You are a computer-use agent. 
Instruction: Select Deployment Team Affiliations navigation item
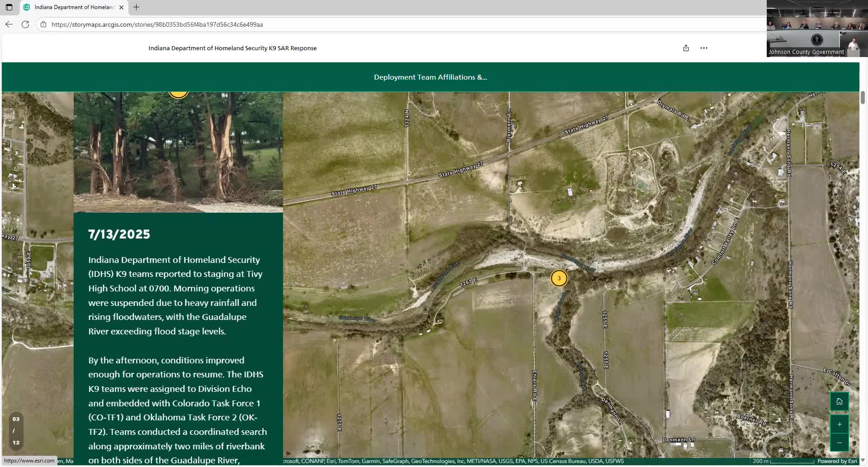coord(430,77)
